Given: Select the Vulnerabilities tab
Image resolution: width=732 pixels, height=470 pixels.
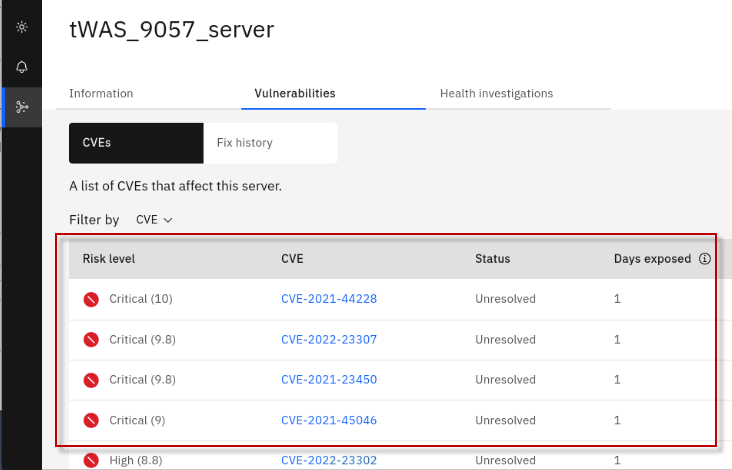Looking at the screenshot, I should click(293, 94).
